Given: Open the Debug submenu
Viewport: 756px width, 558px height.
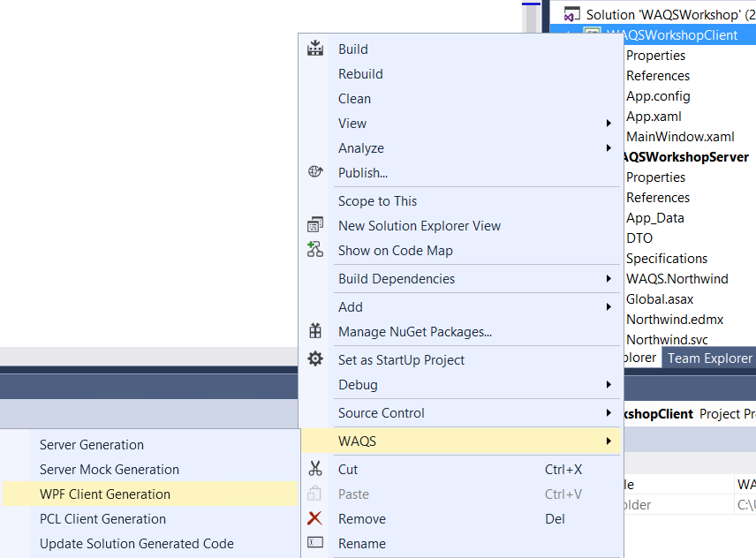Looking at the screenshot, I should [x=461, y=385].
